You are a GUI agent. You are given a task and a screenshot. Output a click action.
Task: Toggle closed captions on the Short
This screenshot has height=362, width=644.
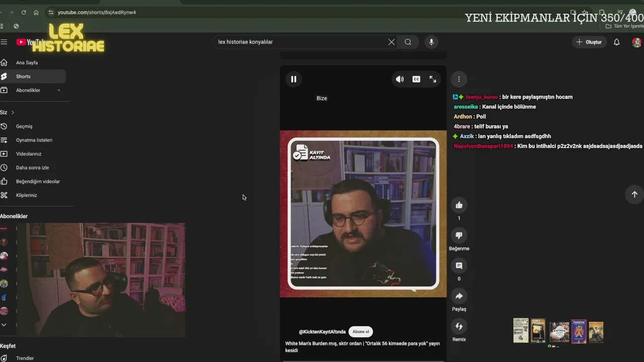coord(416,79)
